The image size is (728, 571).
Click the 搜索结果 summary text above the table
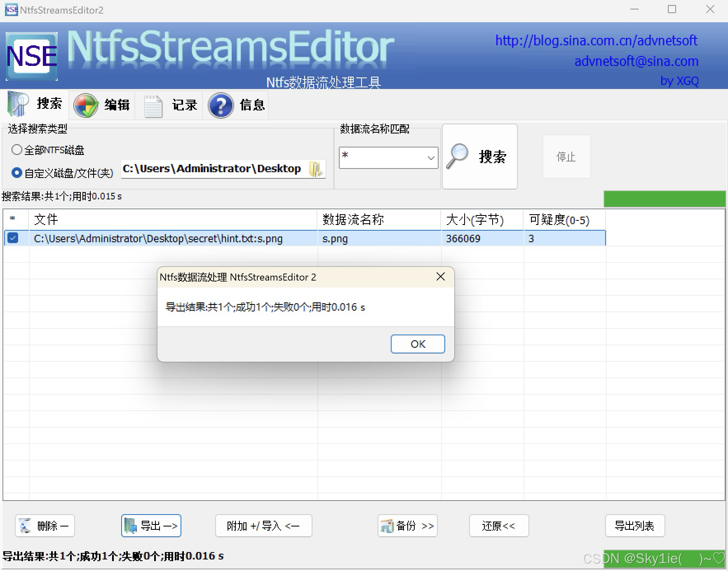click(62, 196)
